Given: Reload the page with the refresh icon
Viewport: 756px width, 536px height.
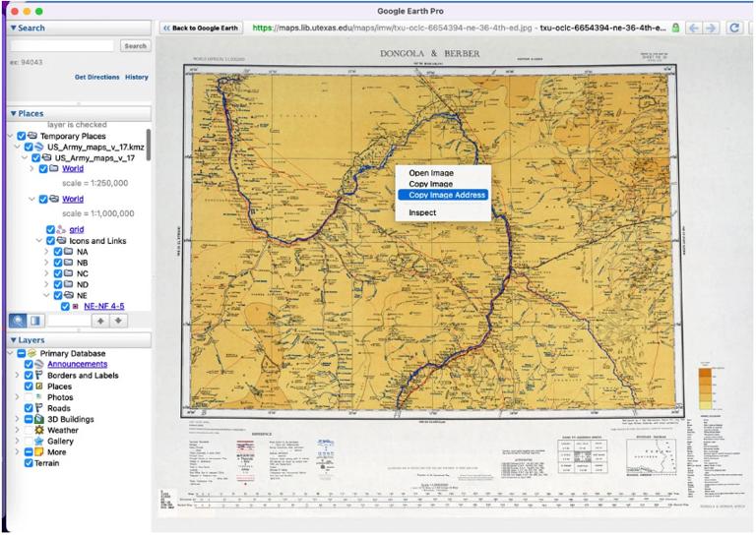Looking at the screenshot, I should [x=733, y=28].
